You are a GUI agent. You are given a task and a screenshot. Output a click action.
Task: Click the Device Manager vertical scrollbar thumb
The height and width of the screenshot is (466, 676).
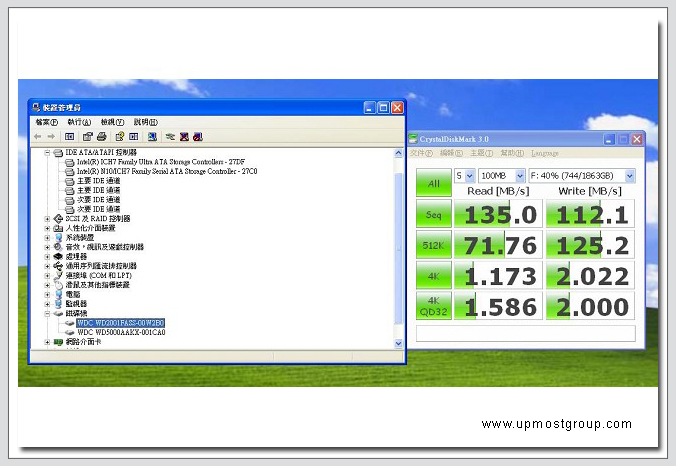(398, 248)
